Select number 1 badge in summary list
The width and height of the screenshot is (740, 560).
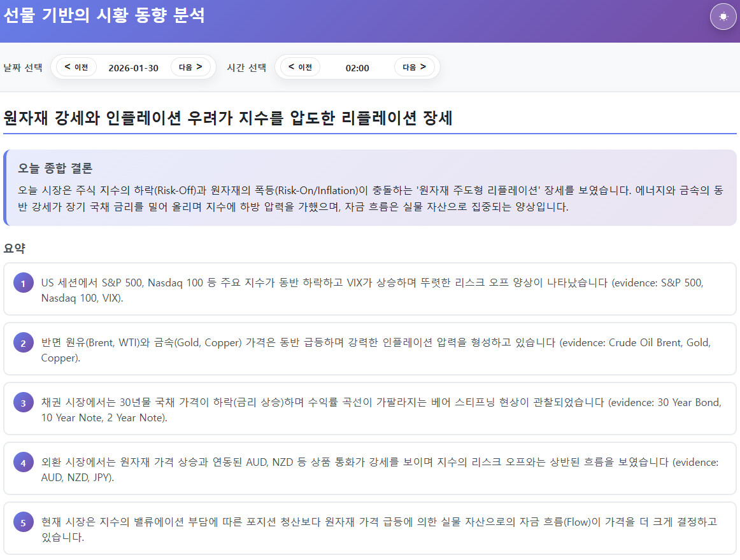[24, 283]
